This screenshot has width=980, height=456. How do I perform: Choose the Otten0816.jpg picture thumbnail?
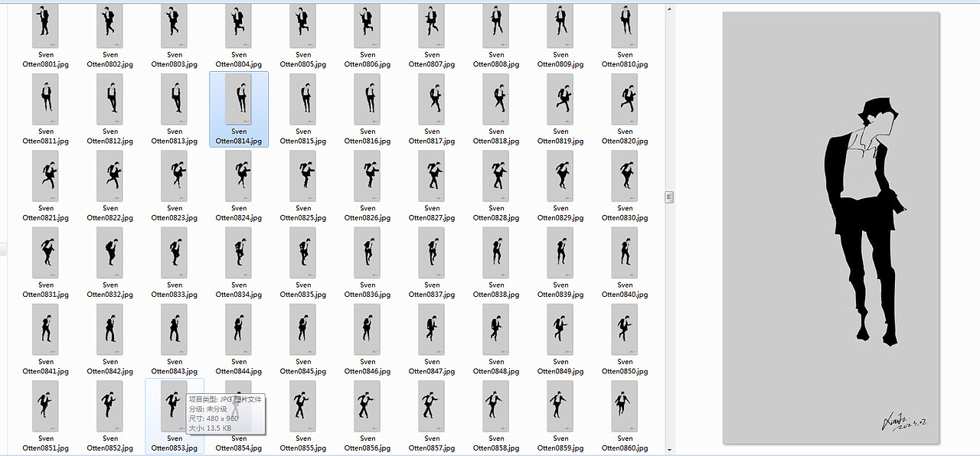pyautogui.click(x=367, y=99)
